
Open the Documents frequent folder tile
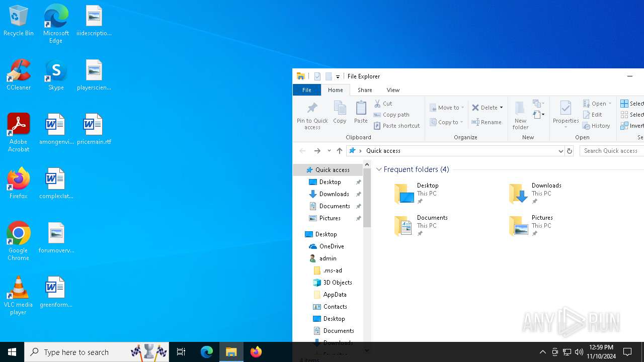pos(421,226)
